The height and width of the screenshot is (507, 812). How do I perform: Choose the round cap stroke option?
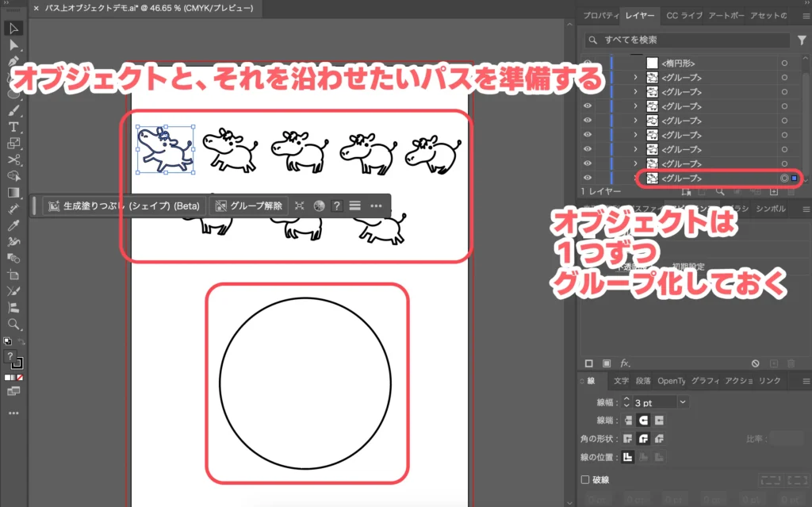tap(644, 421)
